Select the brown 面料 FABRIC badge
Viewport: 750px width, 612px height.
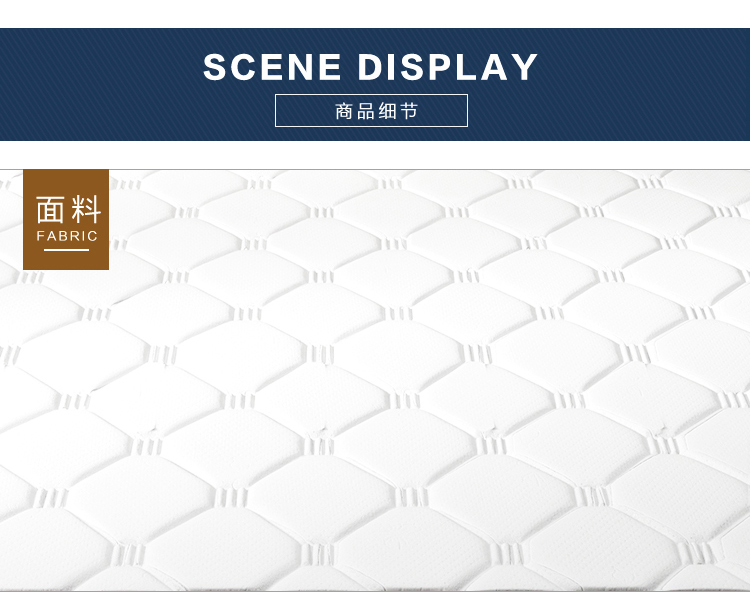[66, 219]
